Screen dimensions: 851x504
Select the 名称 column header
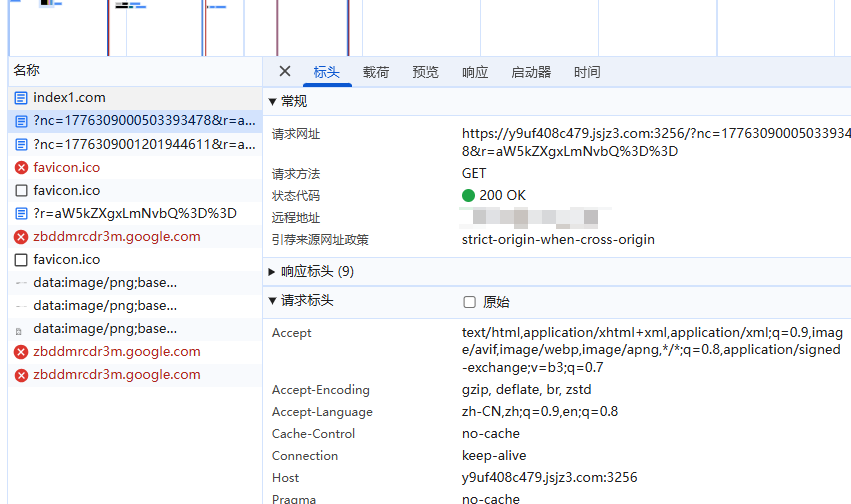[27, 70]
